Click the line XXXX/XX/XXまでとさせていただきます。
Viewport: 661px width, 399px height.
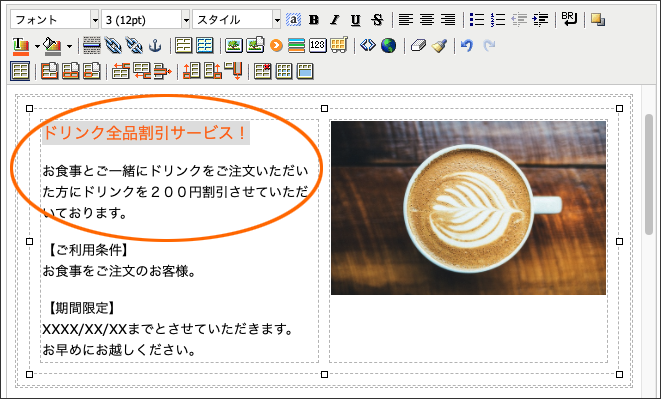(x=168, y=329)
